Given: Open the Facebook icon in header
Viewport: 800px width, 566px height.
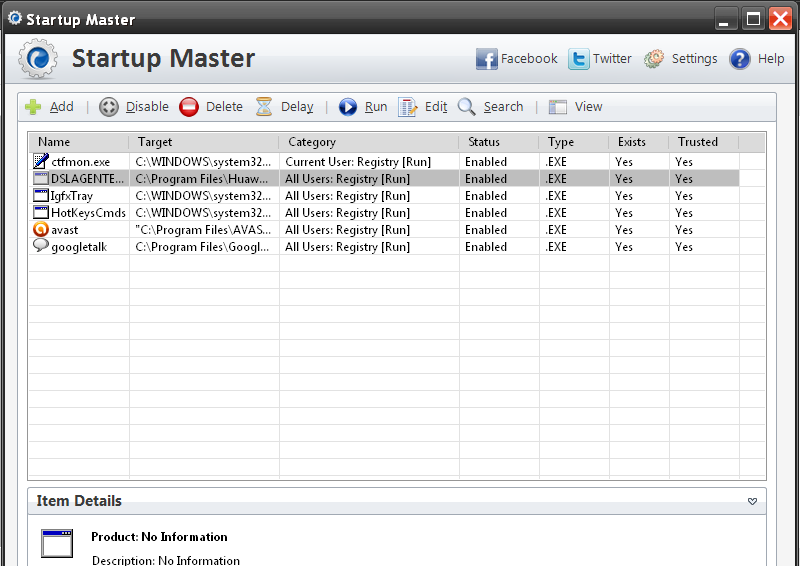Looking at the screenshot, I should 486,59.
